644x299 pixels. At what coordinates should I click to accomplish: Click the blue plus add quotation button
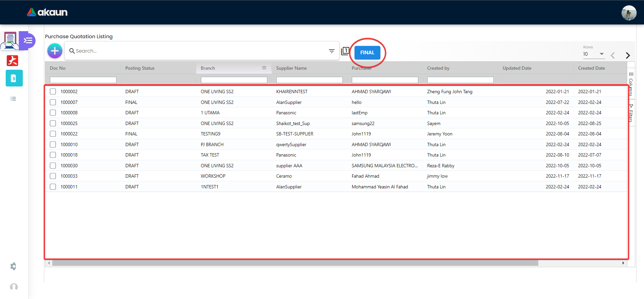[x=55, y=51]
